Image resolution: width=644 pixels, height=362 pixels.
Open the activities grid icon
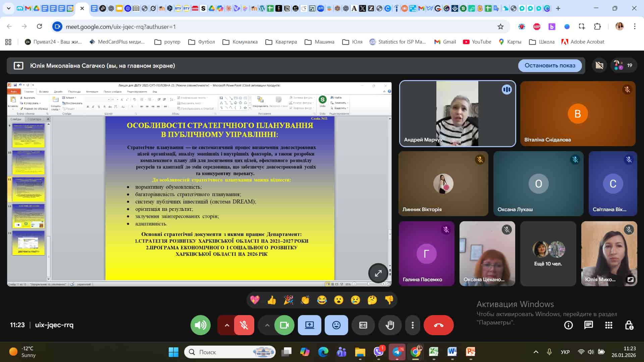click(x=608, y=325)
